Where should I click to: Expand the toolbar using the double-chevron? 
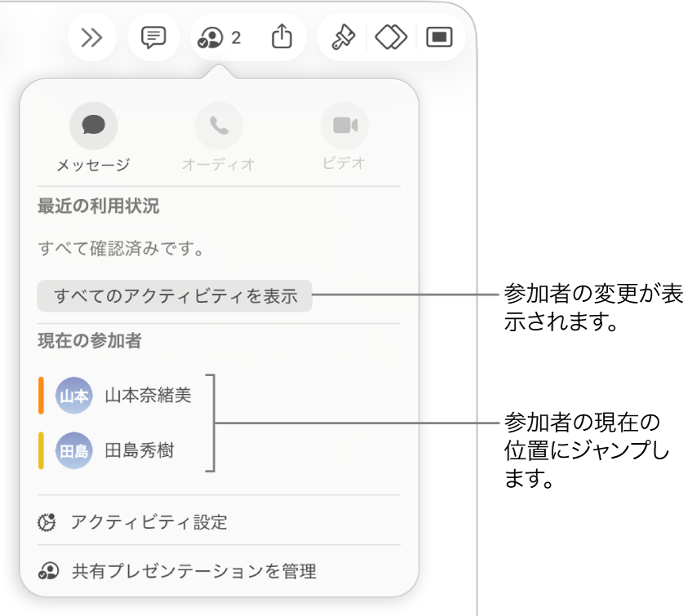coord(91,37)
